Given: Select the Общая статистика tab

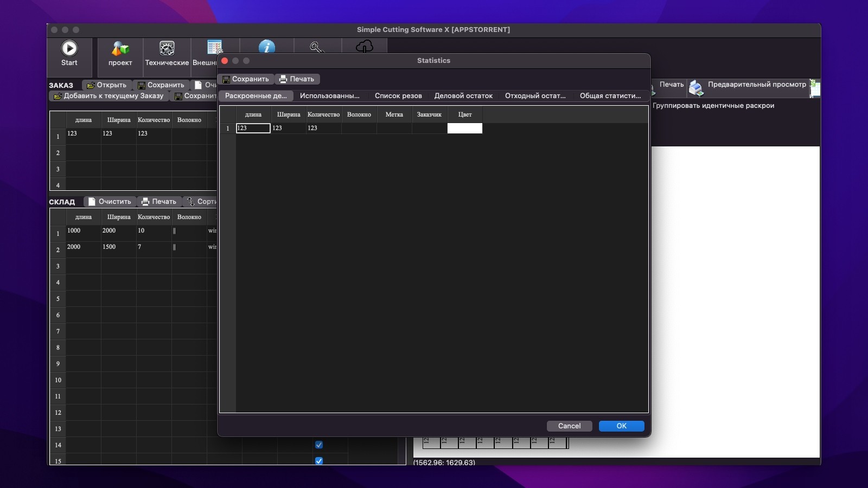Looking at the screenshot, I should tap(610, 96).
